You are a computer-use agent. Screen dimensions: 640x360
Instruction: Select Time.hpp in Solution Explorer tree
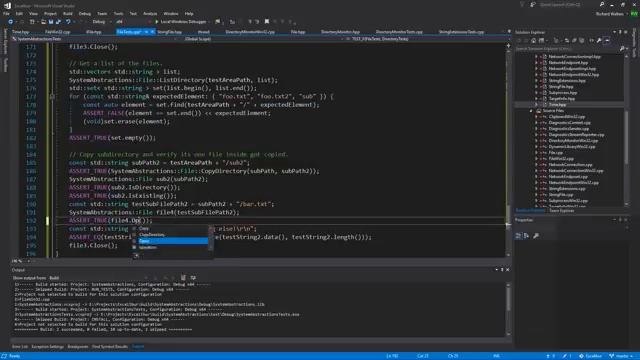(x=557, y=104)
